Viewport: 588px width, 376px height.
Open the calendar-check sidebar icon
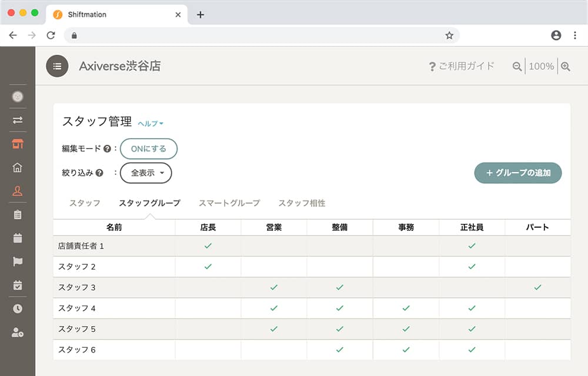click(17, 285)
